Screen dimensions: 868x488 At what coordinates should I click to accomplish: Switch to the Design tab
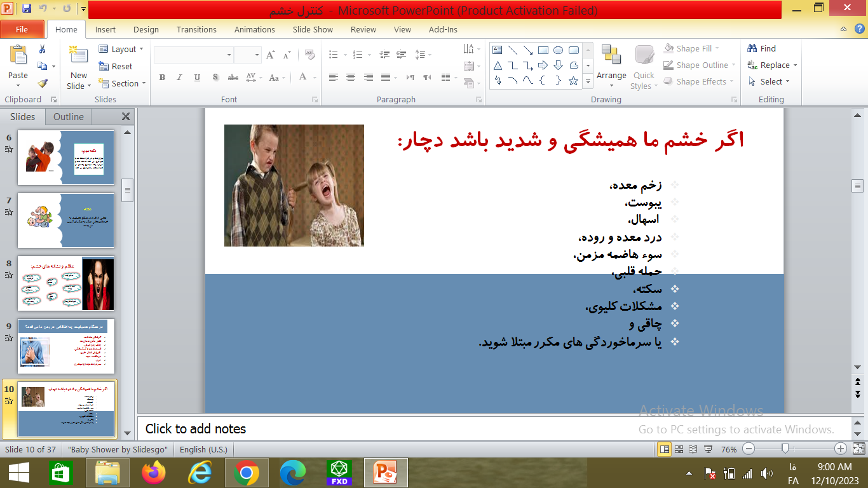click(146, 29)
